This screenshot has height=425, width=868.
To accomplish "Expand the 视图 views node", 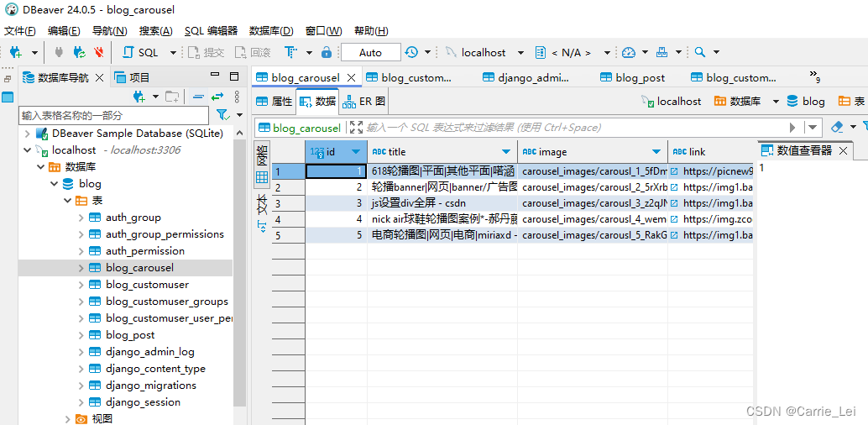I will 67,419.
